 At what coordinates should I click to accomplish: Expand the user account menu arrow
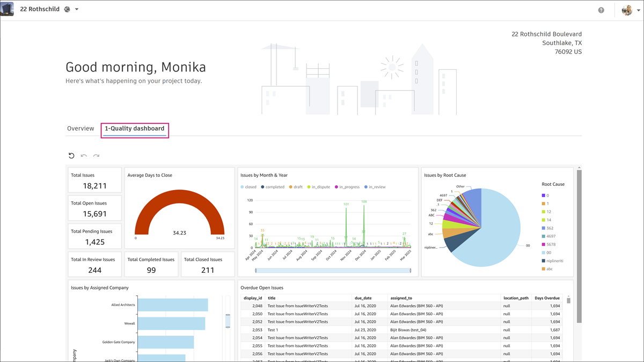[x=638, y=11]
